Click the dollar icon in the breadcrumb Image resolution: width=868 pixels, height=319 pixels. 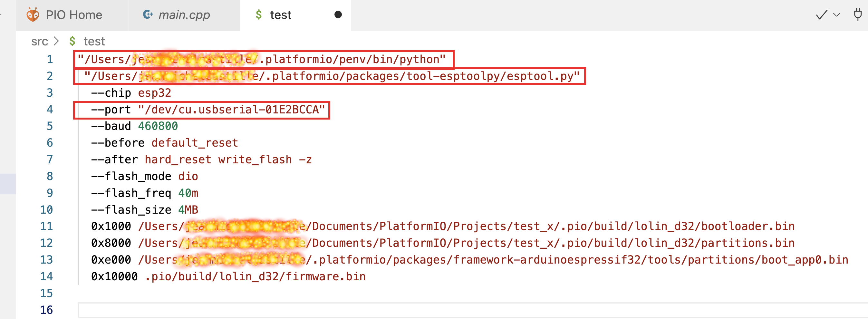(72, 41)
